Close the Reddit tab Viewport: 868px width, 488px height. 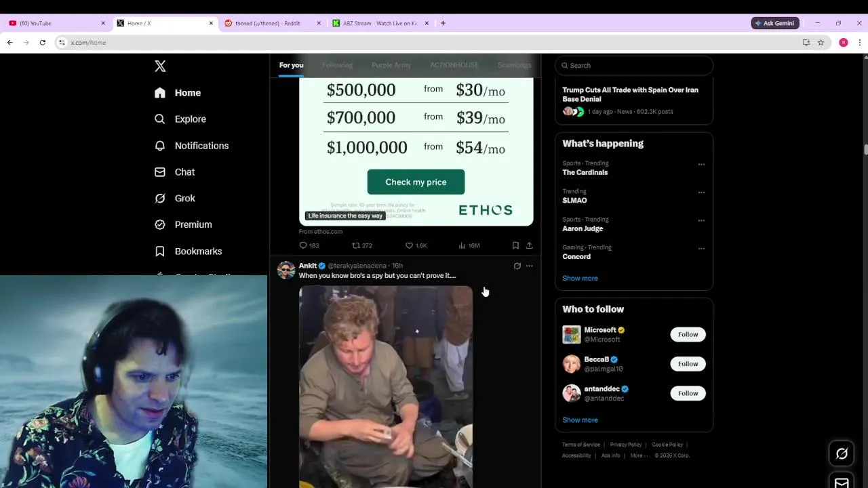coord(319,23)
